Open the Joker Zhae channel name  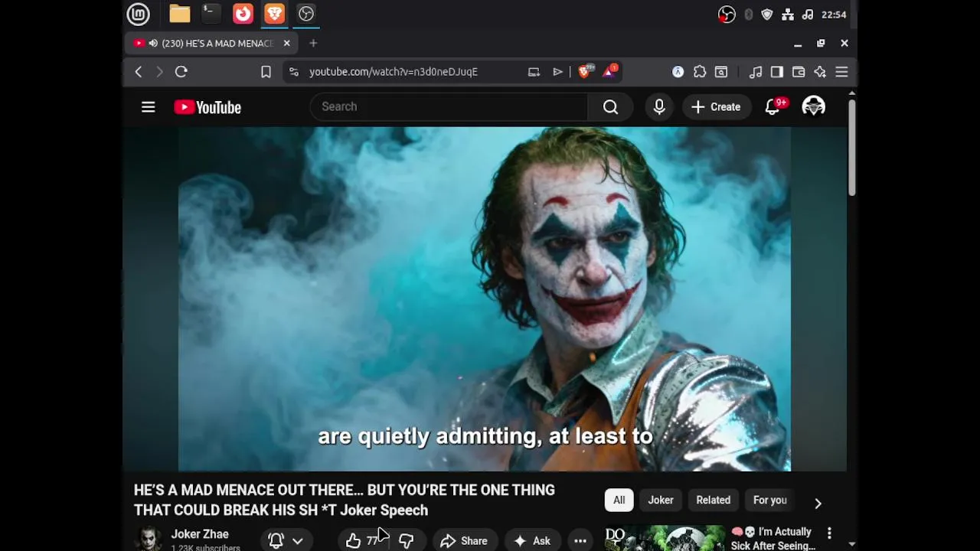pyautogui.click(x=200, y=534)
